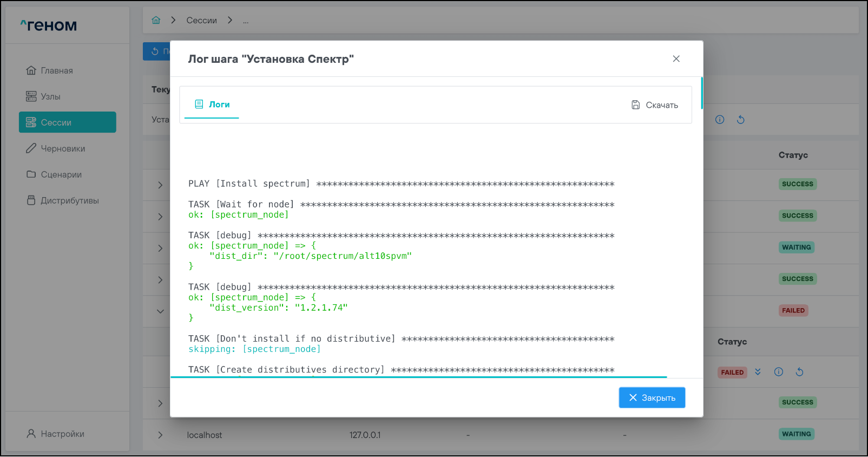
Task: Click the dialog's vertical scrollbar
Action: tap(702, 93)
